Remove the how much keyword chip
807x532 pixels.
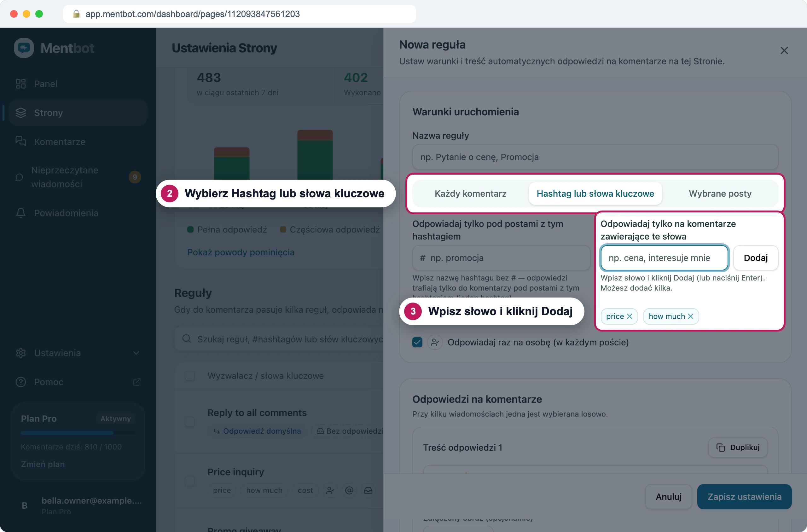click(690, 316)
